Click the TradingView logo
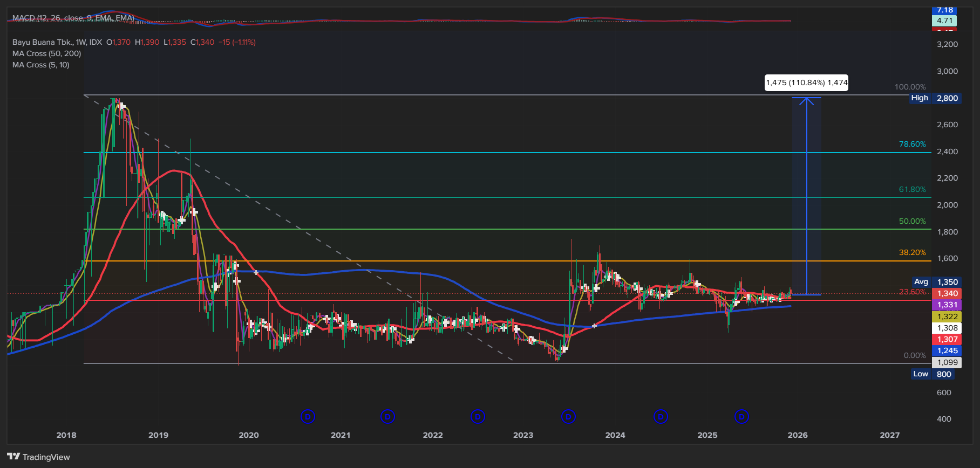 coord(39,457)
